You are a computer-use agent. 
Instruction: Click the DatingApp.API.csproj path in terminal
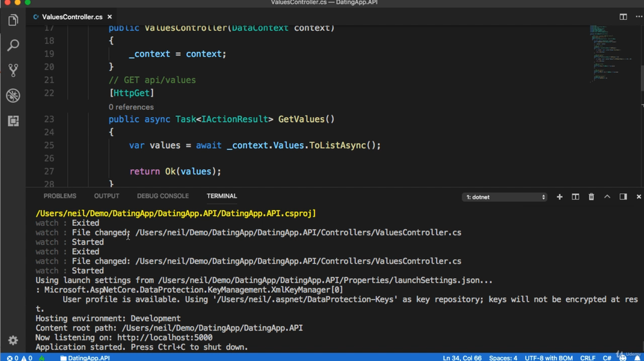tap(176, 214)
